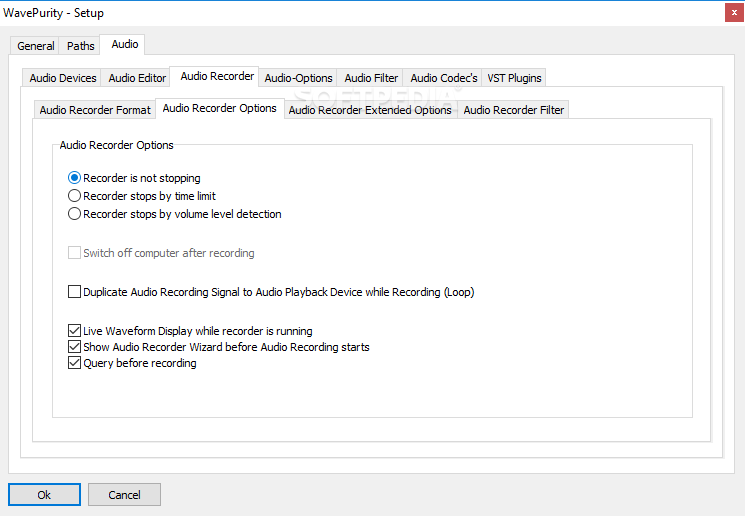Image resolution: width=745 pixels, height=516 pixels.
Task: Open Audio Recorder Format tab
Action: tap(95, 110)
